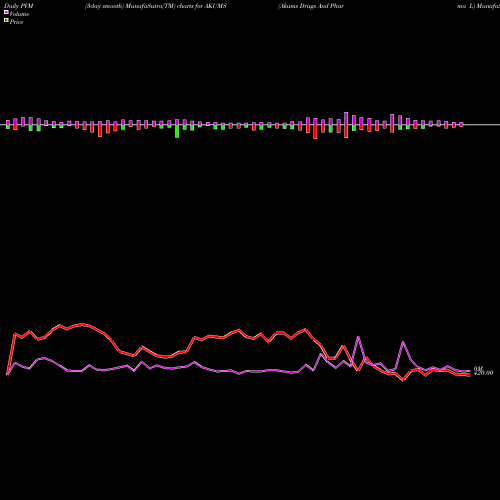Click the Volume legend label
The image size is (500, 500).
click(x=19, y=14)
